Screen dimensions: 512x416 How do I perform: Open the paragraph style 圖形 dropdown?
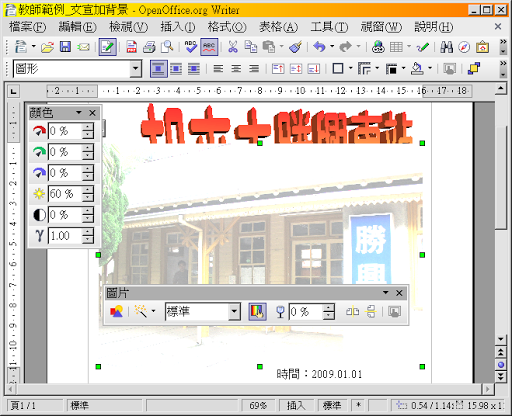point(135,69)
